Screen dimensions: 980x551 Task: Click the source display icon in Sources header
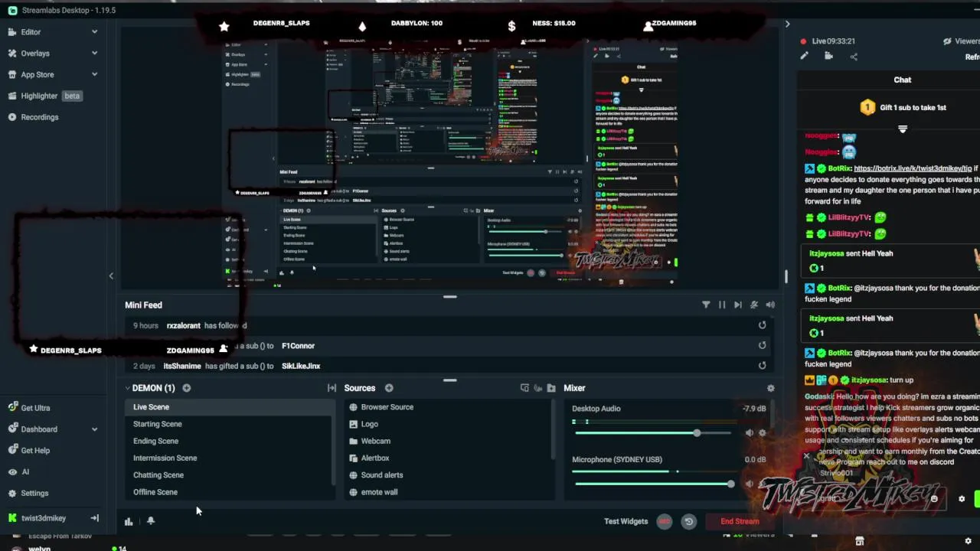pyautogui.click(x=524, y=388)
